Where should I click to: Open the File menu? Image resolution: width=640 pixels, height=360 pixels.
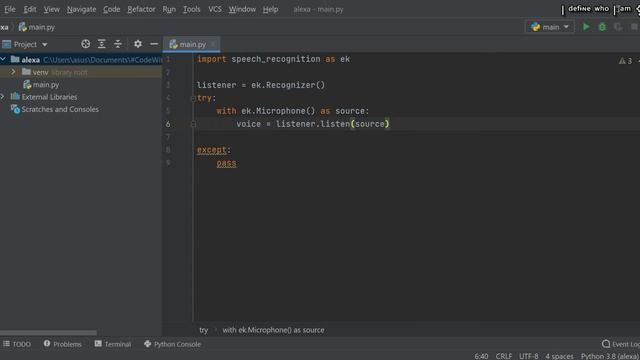point(10,9)
